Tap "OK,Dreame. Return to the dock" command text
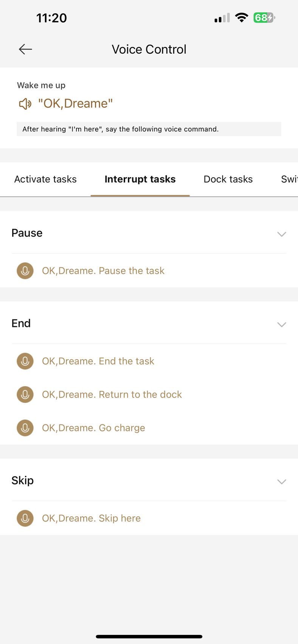 pos(112,395)
